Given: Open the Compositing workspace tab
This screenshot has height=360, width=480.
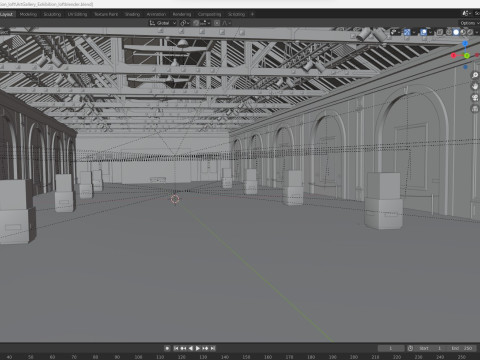Looking at the screenshot, I should point(209,14).
